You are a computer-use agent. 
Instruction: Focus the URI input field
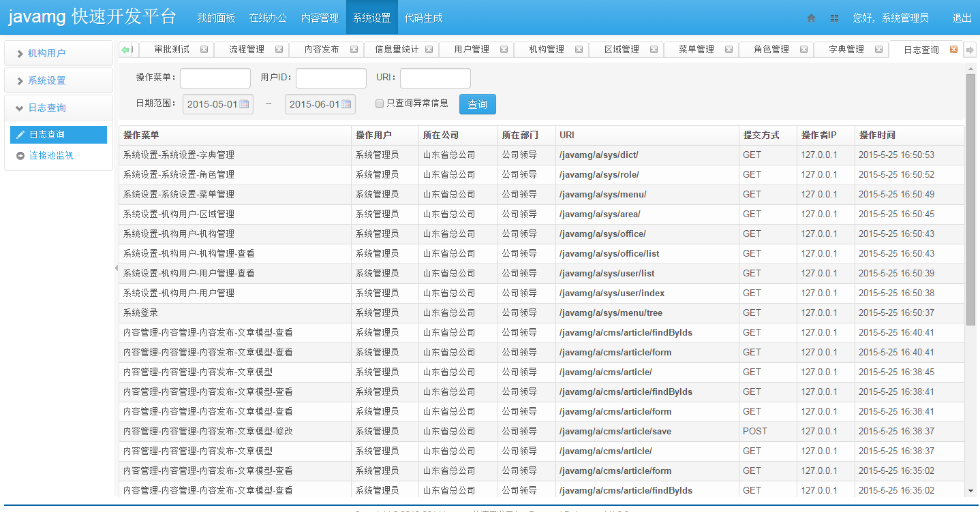click(435, 78)
